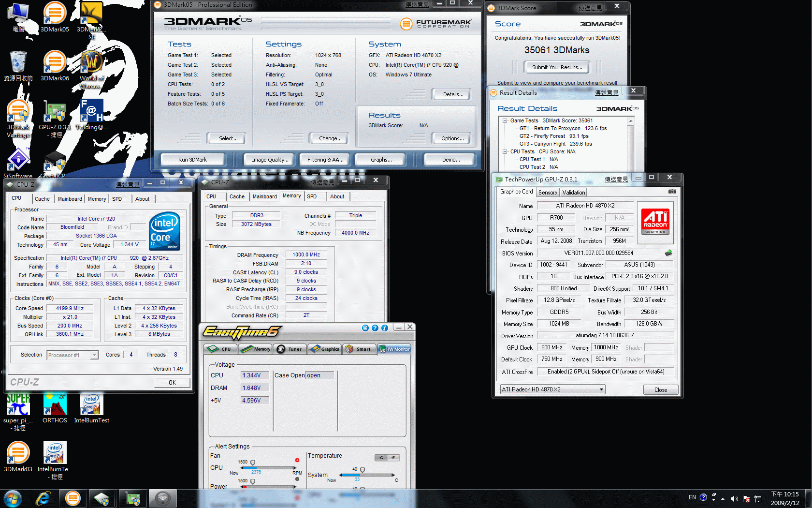
Task: Open the 3DMark03 desktop icon
Action: pyautogui.click(x=18, y=457)
